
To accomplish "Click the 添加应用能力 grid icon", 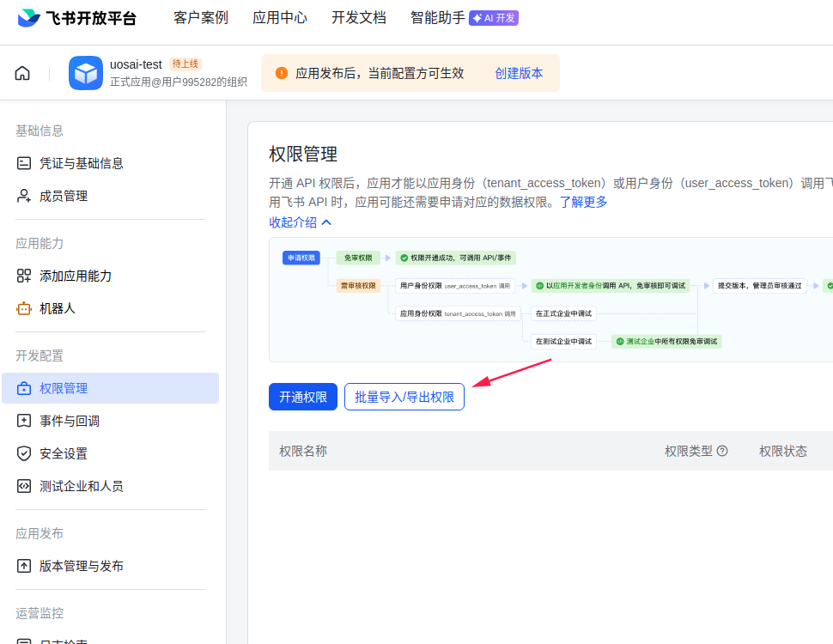I will 24,276.
